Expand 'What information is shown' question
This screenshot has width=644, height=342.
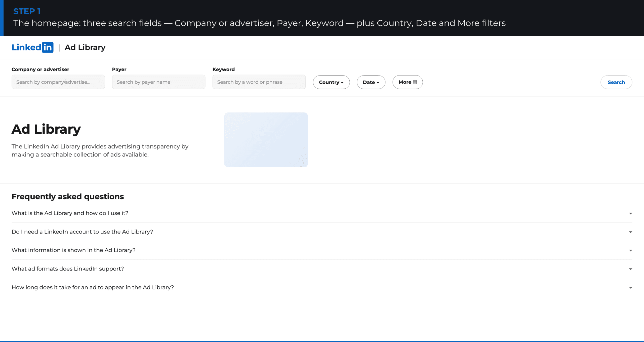tap(322, 250)
